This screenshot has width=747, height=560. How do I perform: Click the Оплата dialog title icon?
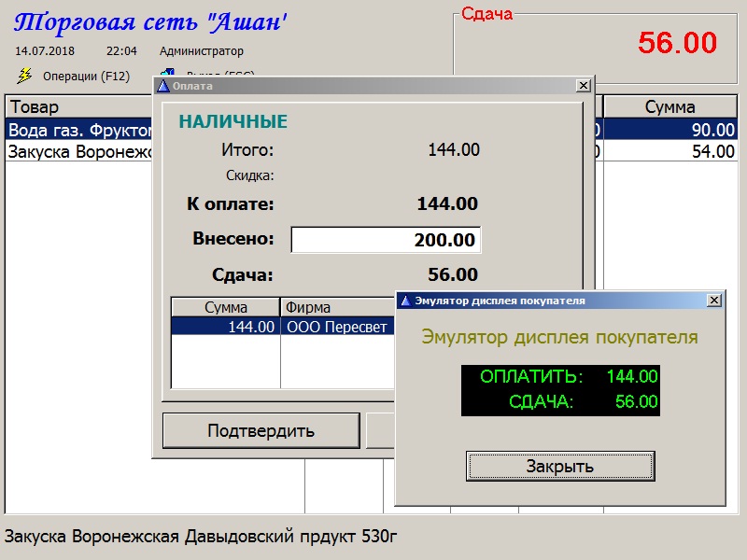[163, 86]
